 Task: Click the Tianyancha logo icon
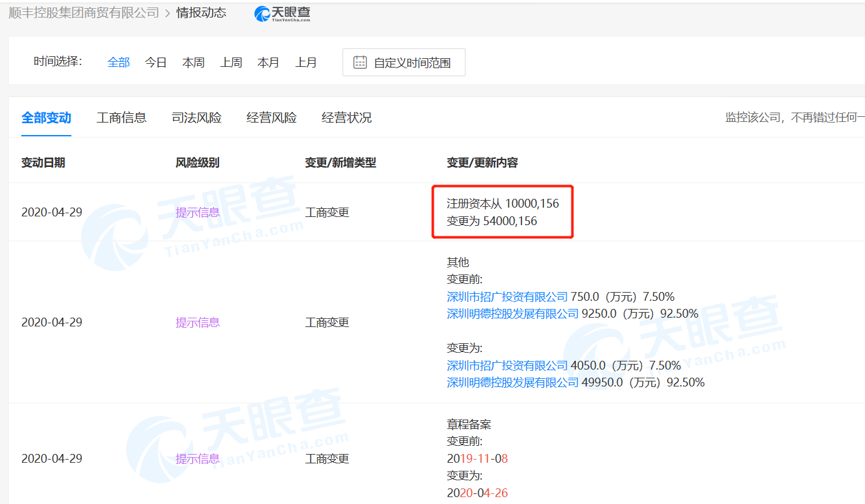(x=262, y=14)
